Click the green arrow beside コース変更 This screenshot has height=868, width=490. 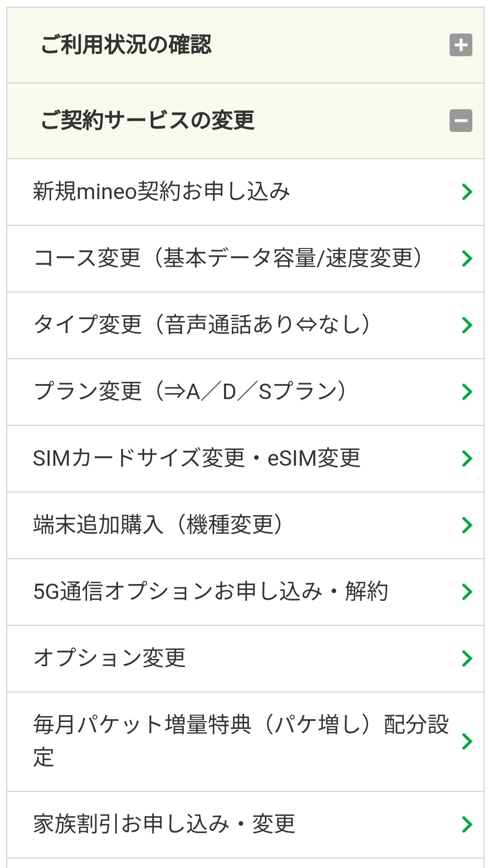467,258
